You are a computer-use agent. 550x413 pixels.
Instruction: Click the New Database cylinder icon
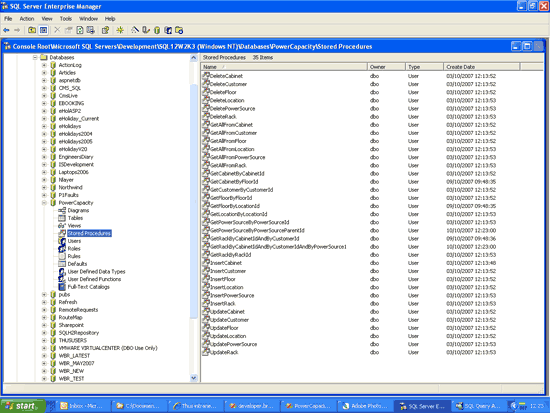coord(157,30)
